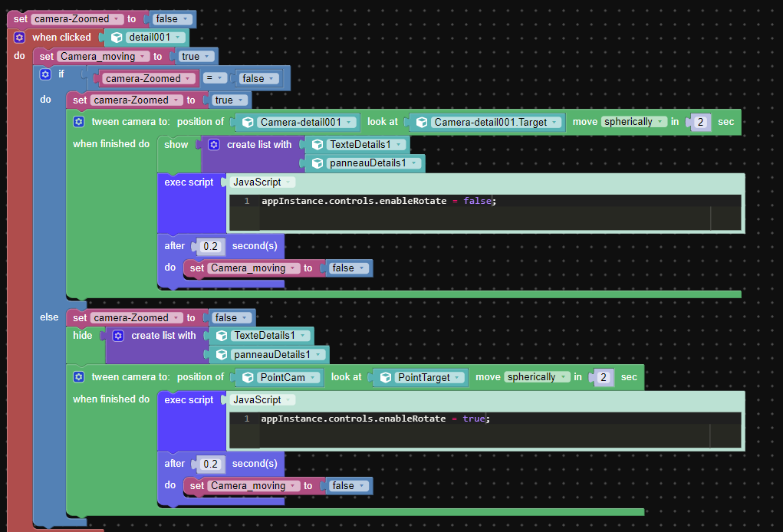
Task: Click the code line 'enableRotate = false'
Action: pos(379,201)
